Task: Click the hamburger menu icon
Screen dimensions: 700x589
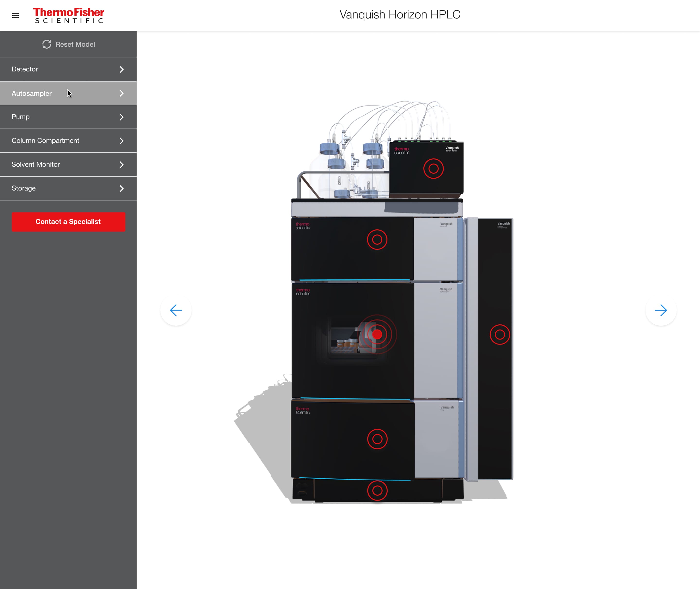Action: [x=15, y=15]
